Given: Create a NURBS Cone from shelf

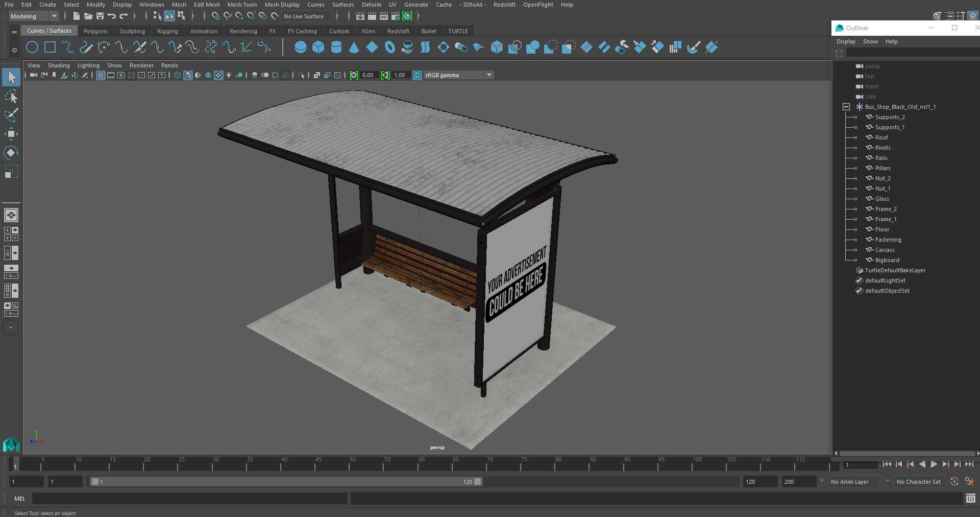Looking at the screenshot, I should [x=354, y=48].
